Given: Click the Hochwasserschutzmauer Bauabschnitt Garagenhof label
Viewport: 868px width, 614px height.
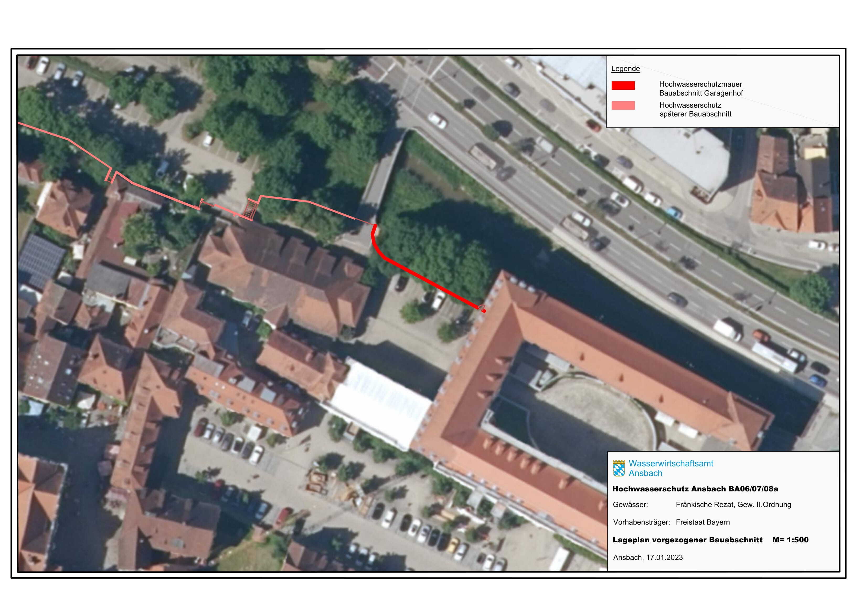Looking at the screenshot, I should tap(701, 88).
